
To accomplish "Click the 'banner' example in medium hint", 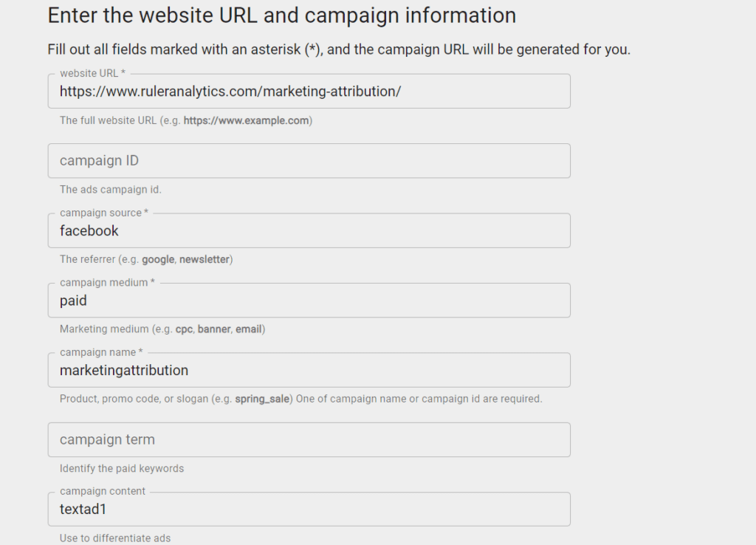I will (x=214, y=329).
